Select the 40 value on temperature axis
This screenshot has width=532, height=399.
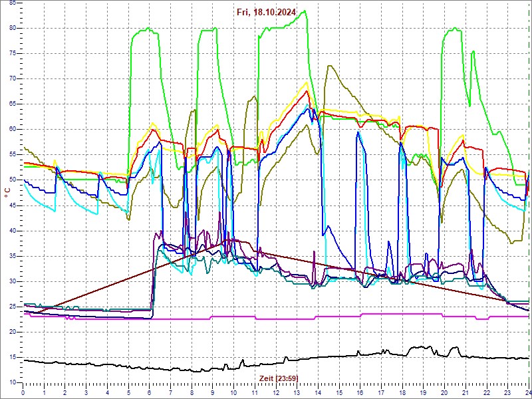(12, 231)
